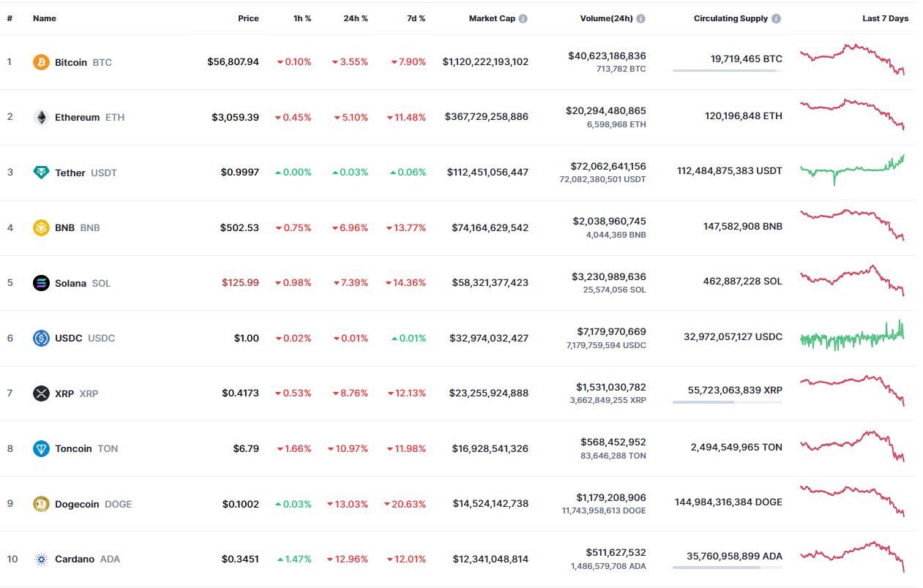
Task: Click the Bitcoin coin logo icon
Action: pyautogui.click(x=41, y=62)
